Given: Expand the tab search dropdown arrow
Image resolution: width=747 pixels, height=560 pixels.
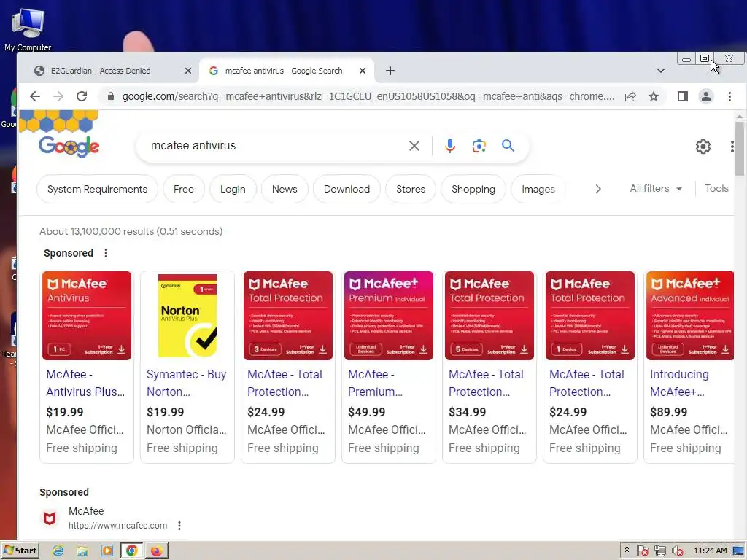Looking at the screenshot, I should [661, 71].
